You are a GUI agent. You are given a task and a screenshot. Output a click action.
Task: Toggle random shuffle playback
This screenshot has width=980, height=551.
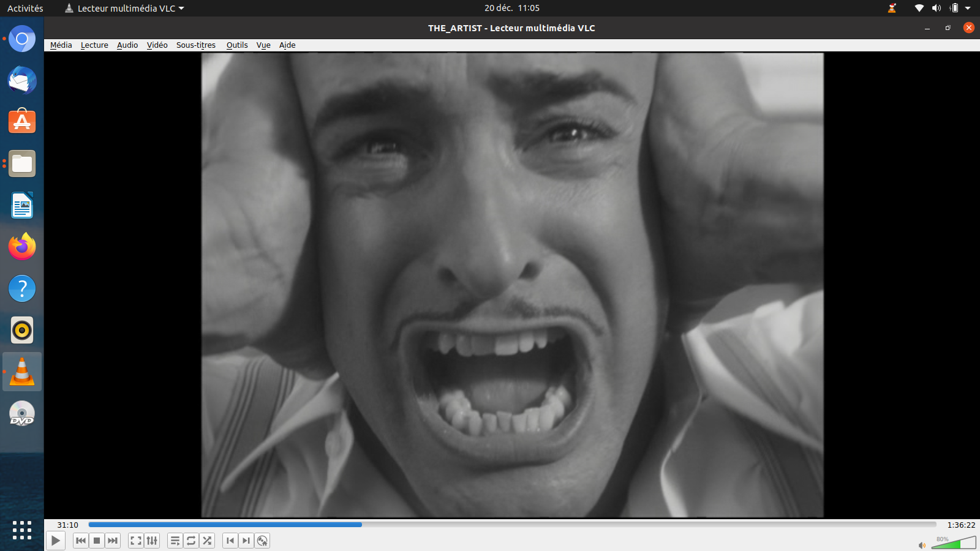207,541
